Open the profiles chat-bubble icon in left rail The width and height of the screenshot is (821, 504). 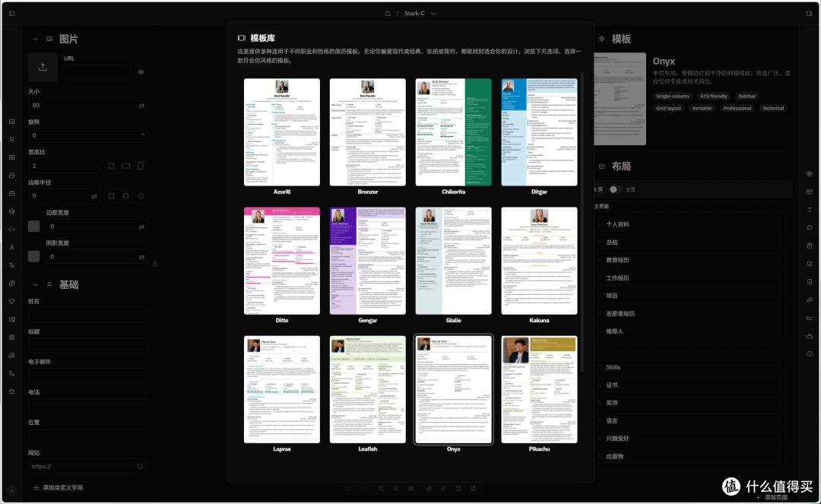[11, 176]
